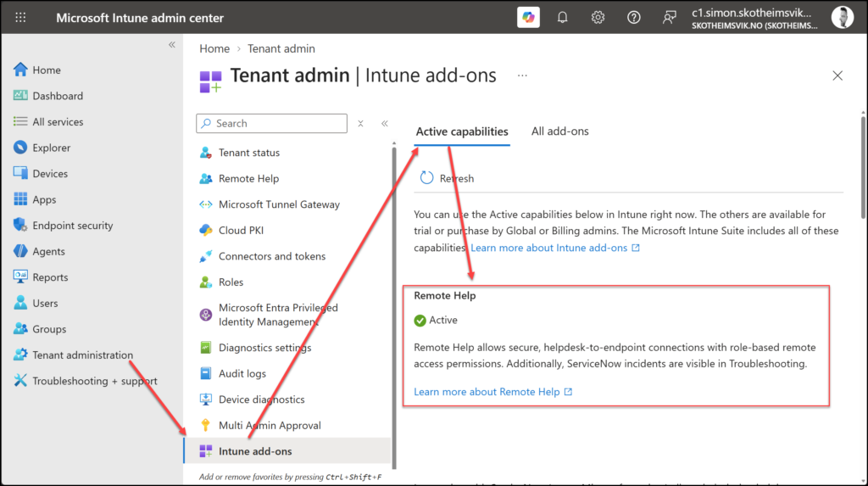The width and height of the screenshot is (868, 486).
Task: Click the content pane vertical scrollbar
Action: pyautogui.click(x=864, y=166)
